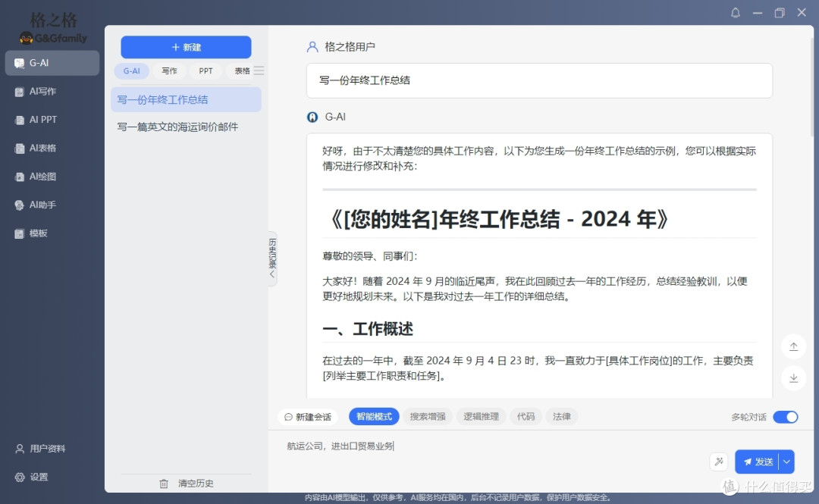Click the user prompt box 写一份年终工作总结
819x504 pixels.
539,80
